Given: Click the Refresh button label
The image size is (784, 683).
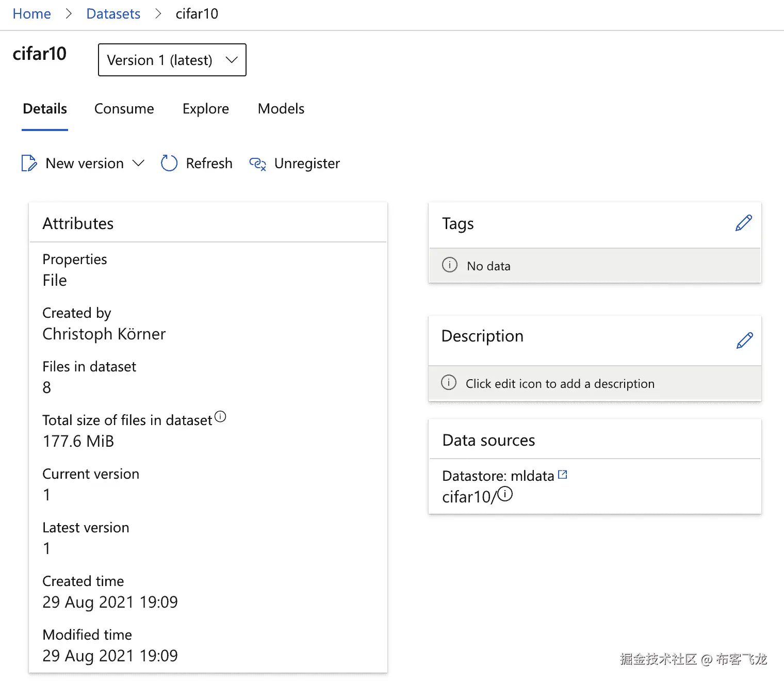Looking at the screenshot, I should [x=209, y=164].
